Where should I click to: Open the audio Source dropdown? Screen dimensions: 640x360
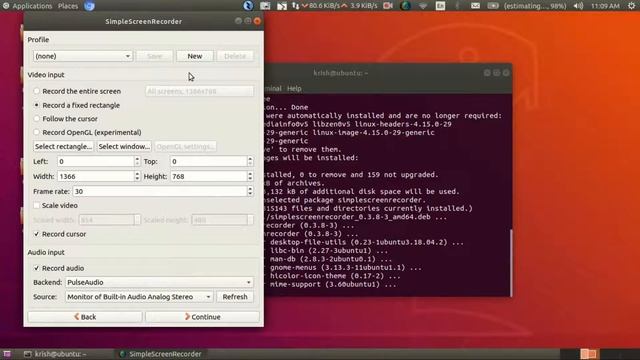(139, 297)
